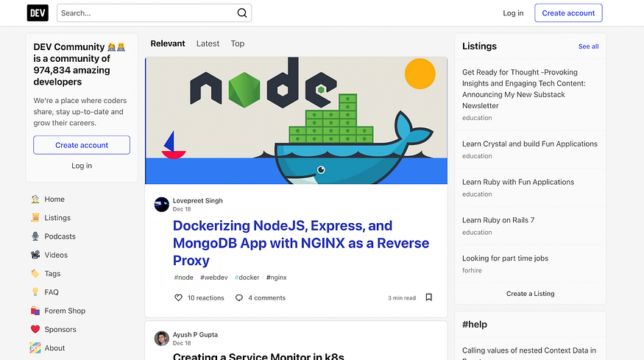This screenshot has height=360, width=644.
Task: Click Create account in top header
Action: (568, 13)
